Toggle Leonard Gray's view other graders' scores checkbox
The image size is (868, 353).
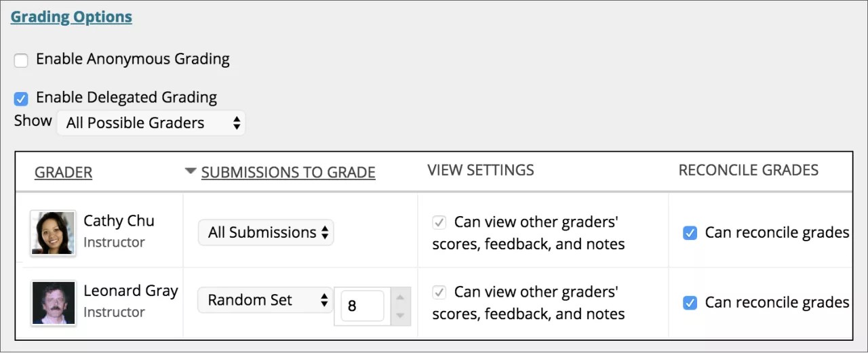pyautogui.click(x=439, y=293)
